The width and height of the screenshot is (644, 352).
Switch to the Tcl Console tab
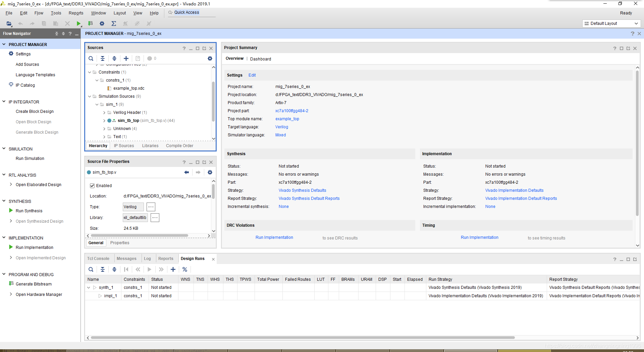coord(98,259)
